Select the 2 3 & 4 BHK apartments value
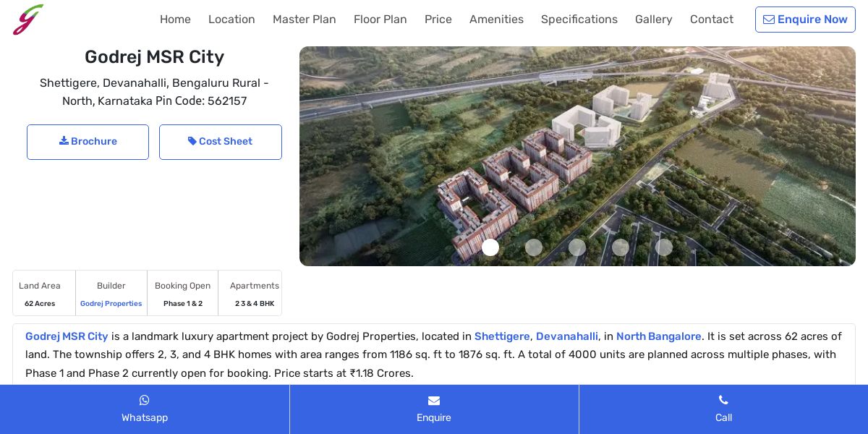Image resolution: width=868 pixels, height=434 pixels. (x=255, y=304)
